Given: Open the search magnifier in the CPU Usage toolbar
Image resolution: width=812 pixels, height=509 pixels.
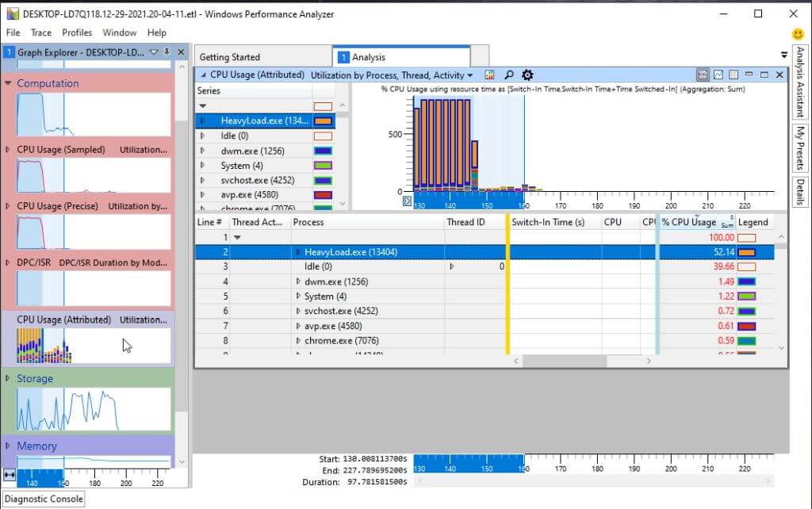Looking at the screenshot, I should click(x=509, y=75).
